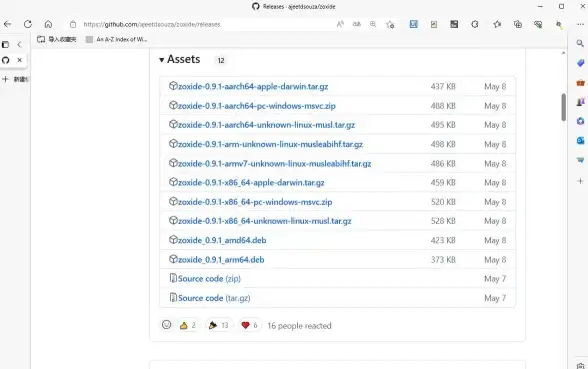
Task: Open the Outlook icon in the sidebar
Action: pyautogui.click(x=580, y=140)
